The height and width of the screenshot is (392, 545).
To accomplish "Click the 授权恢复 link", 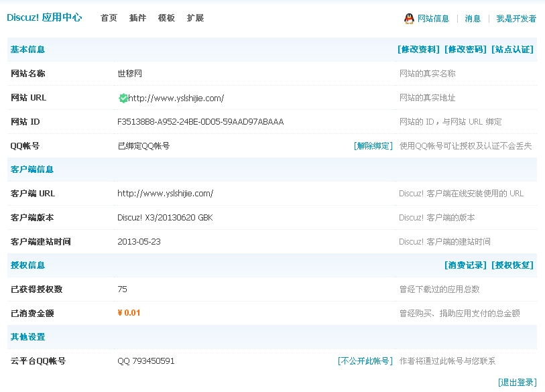I will click(512, 265).
